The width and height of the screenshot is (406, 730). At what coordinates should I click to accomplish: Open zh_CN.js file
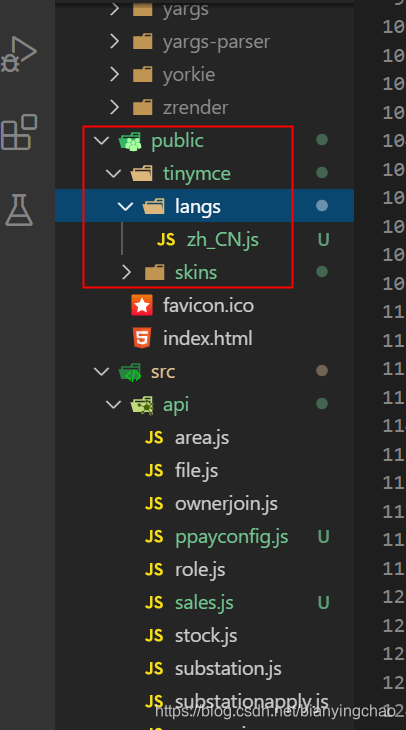click(223, 240)
